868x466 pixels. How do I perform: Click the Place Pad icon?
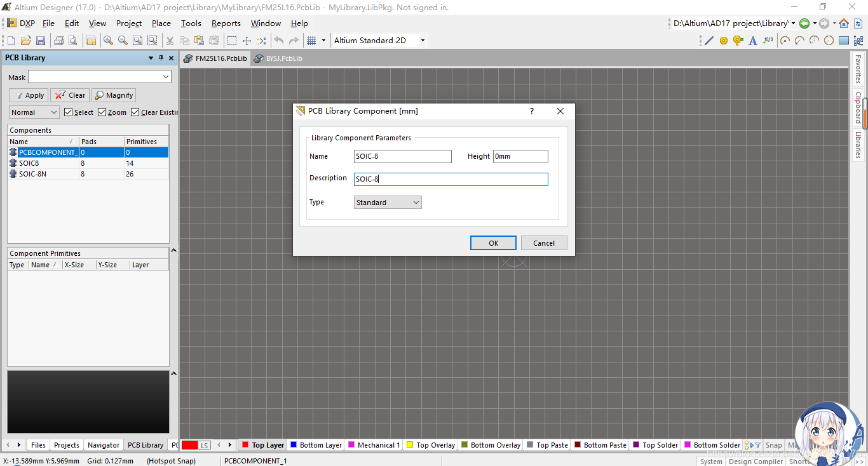pyautogui.click(x=724, y=41)
